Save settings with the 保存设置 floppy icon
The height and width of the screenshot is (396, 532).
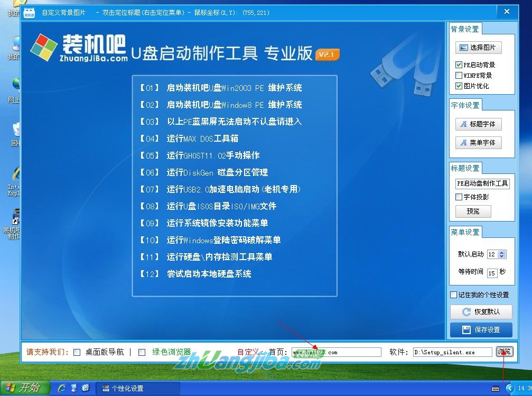[x=467, y=330]
